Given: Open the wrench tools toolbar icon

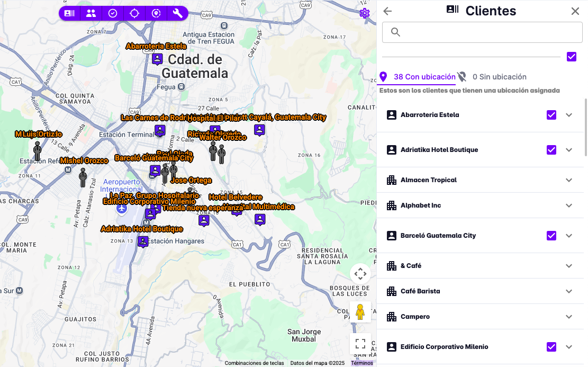Looking at the screenshot, I should point(178,13).
